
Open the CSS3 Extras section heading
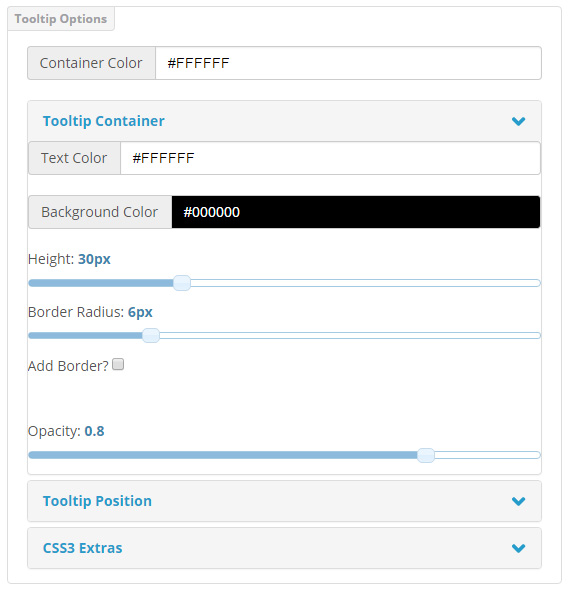pyautogui.click(x=83, y=548)
